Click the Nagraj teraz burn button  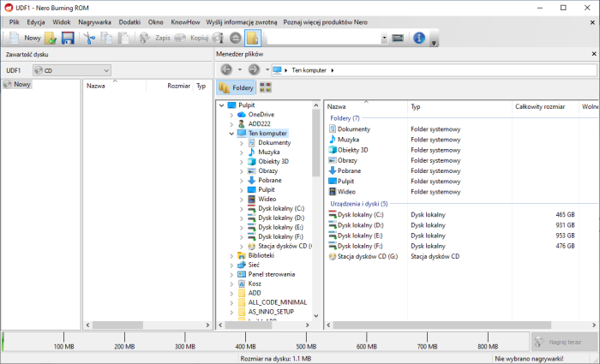coord(564,342)
